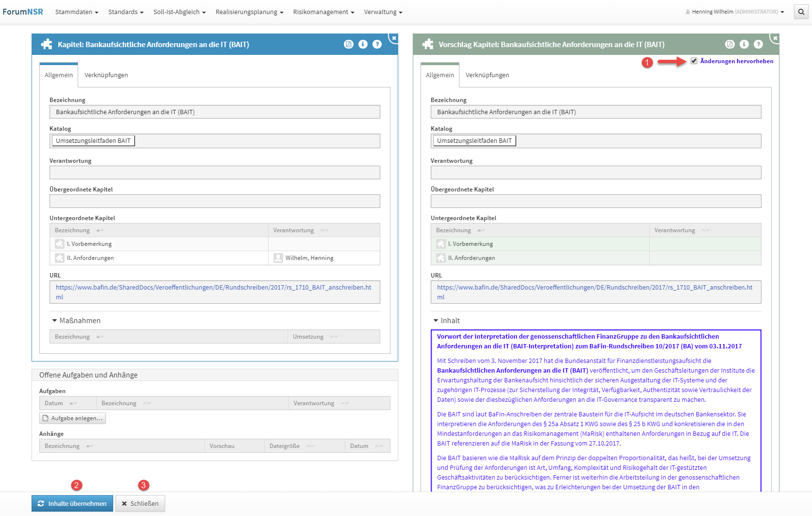Click help question mark in Kapitel panel

coord(377,44)
